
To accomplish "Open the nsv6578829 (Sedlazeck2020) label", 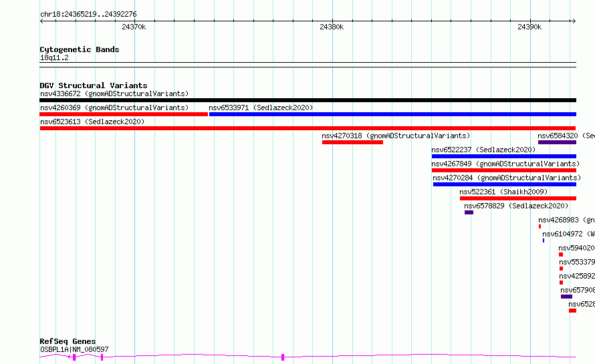I will (516, 206).
